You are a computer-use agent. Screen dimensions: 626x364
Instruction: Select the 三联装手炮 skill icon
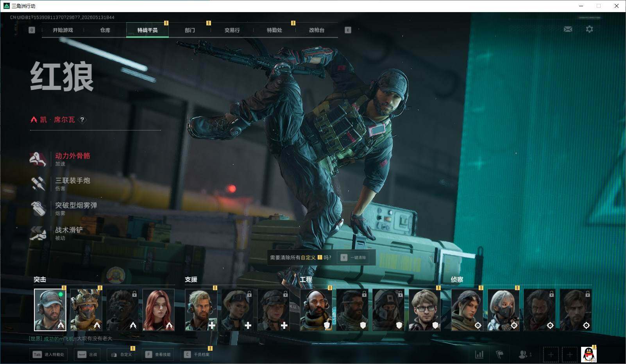(38, 184)
